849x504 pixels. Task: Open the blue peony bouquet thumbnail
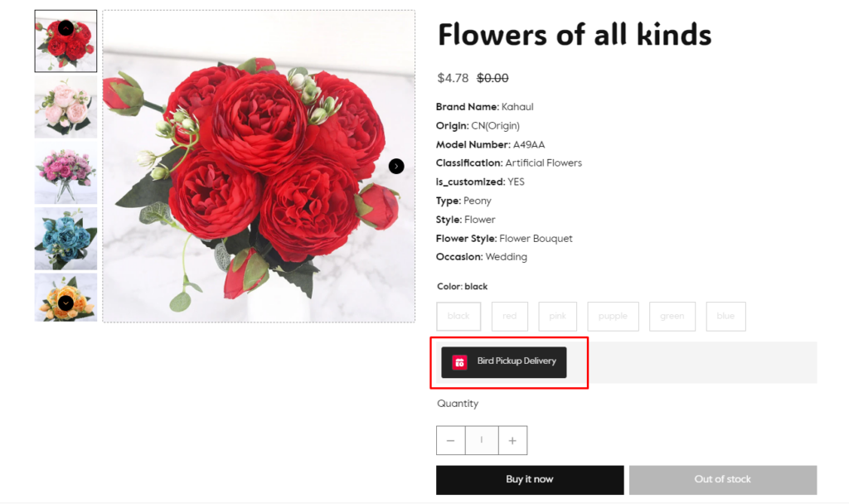[x=65, y=239]
